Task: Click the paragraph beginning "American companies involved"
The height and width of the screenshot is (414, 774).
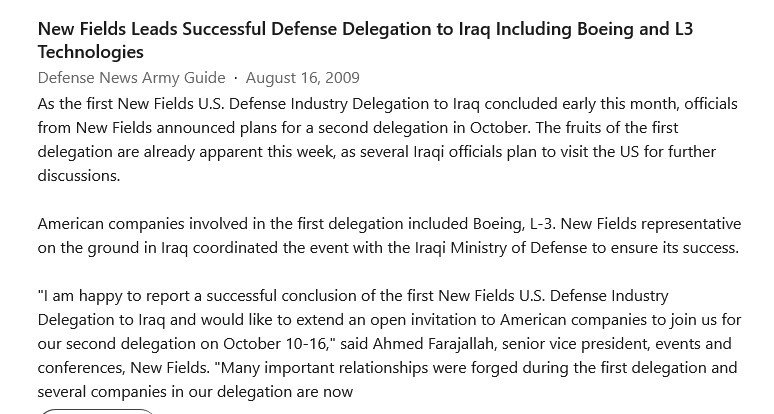Action: 389,236
